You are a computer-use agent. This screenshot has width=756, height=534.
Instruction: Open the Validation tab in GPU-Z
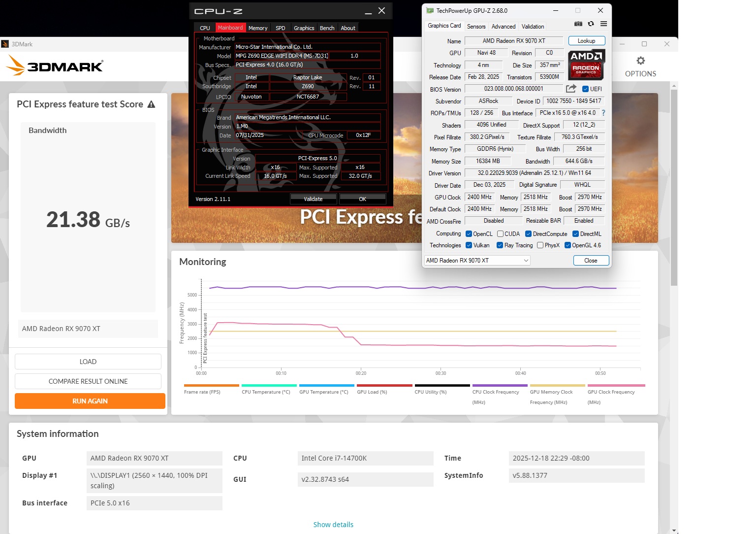(533, 27)
